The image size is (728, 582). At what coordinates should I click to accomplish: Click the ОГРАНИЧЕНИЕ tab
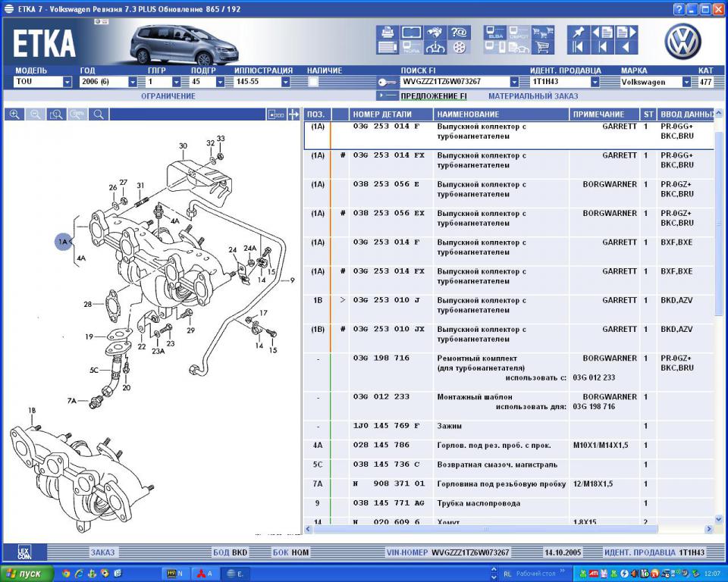pyautogui.click(x=168, y=96)
